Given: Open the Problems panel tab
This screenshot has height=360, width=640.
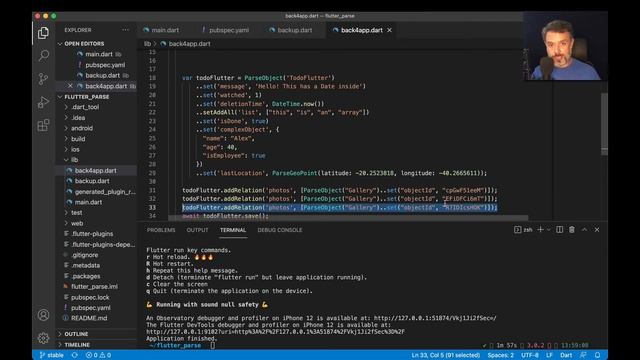Looking at the screenshot, I should [161, 230].
